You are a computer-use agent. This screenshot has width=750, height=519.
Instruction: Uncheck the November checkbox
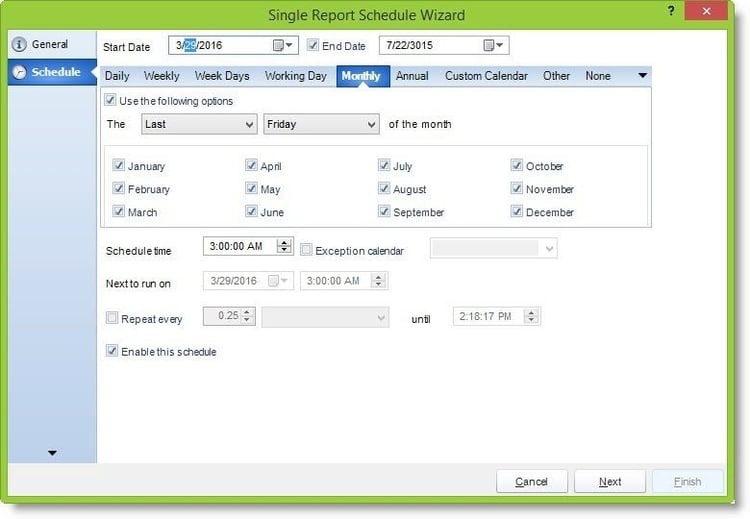(x=516, y=188)
